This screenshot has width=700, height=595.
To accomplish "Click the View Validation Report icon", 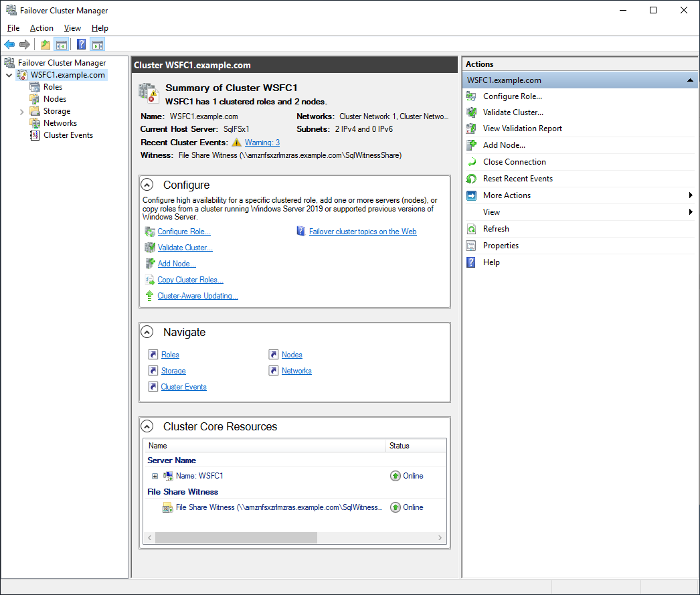I will coord(471,129).
